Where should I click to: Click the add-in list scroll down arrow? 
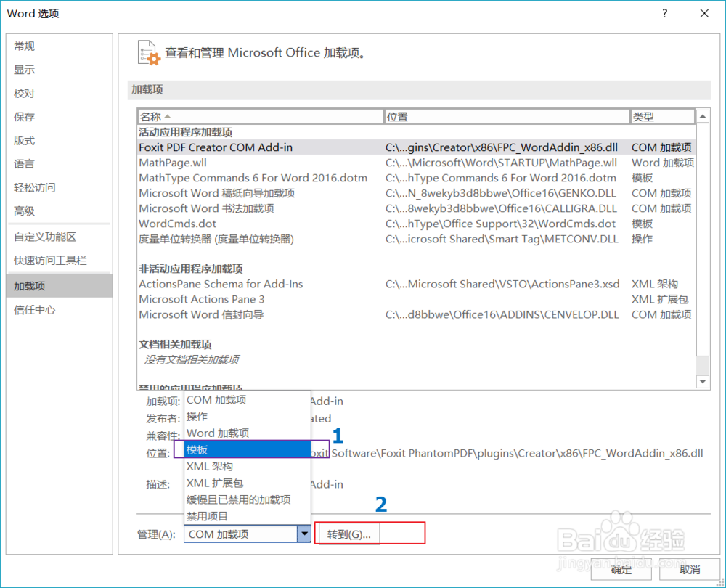click(x=703, y=382)
